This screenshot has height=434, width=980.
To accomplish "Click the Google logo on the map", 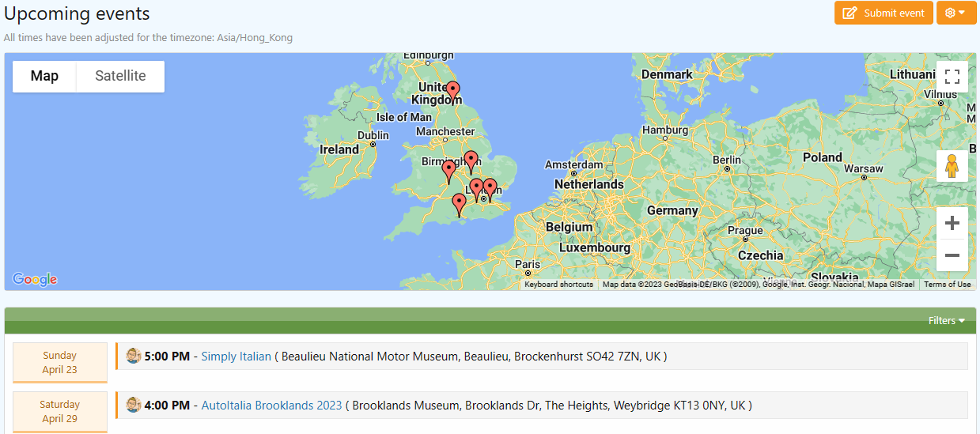I will point(35,279).
